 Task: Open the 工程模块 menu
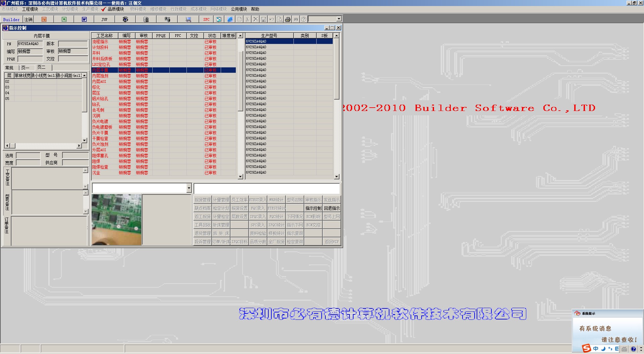(30, 9)
